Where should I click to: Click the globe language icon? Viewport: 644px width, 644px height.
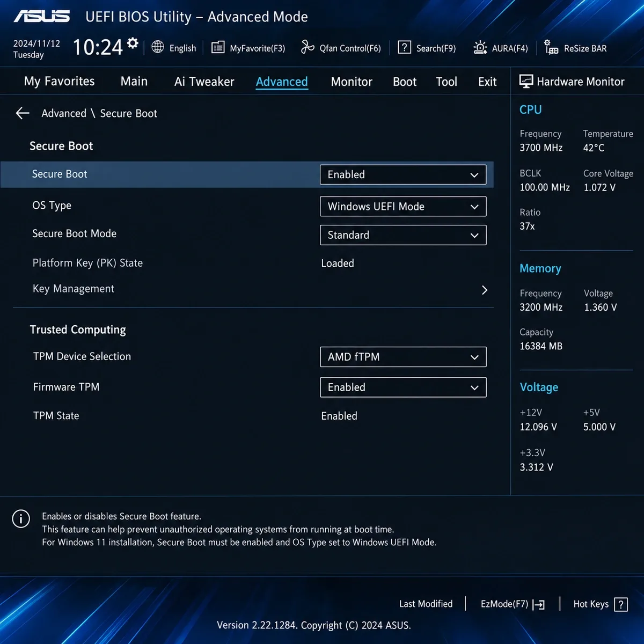click(158, 47)
